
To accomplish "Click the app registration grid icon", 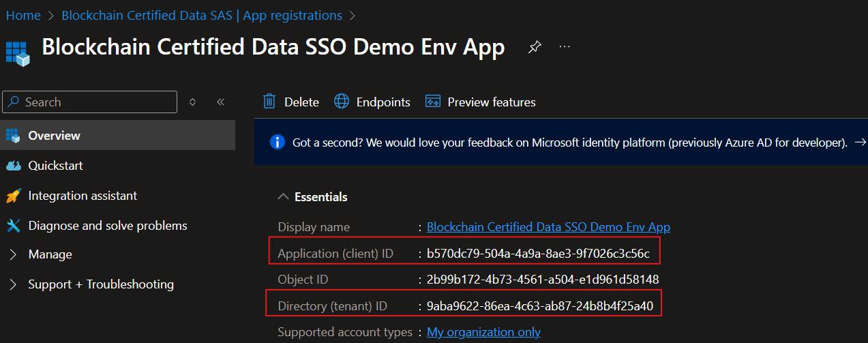I will (18, 53).
